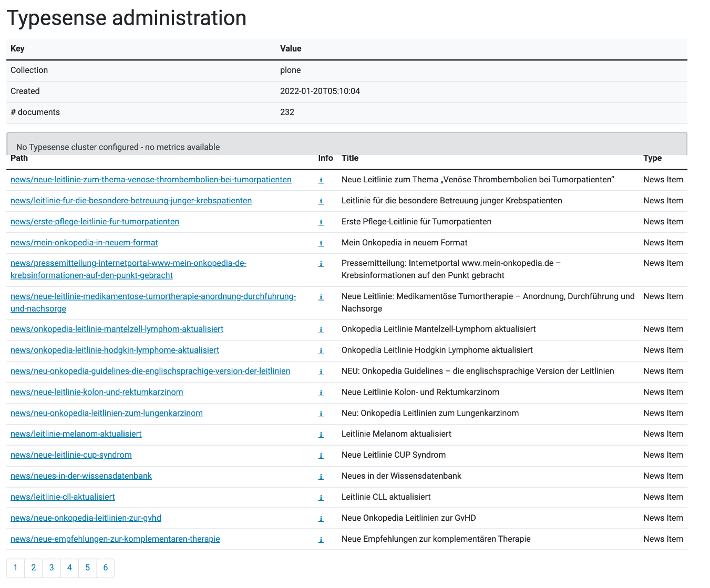Select title 'Leitlinie CLL aktualisiert'
710x588 pixels.
[386, 497]
